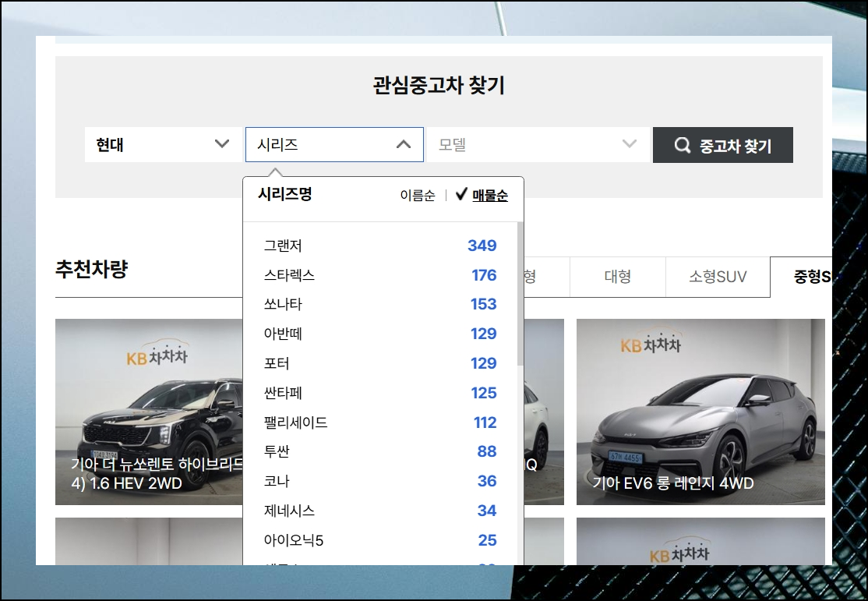The height and width of the screenshot is (601, 868).
Task: Sort series list by 매물순
Action: click(482, 195)
